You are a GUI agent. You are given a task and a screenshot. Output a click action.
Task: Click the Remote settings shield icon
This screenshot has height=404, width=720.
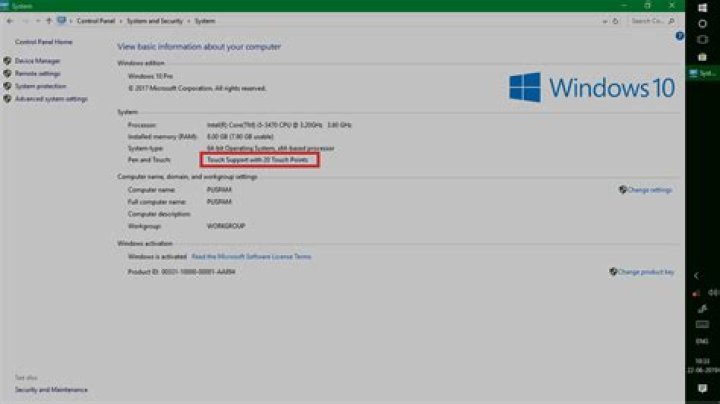coord(7,73)
